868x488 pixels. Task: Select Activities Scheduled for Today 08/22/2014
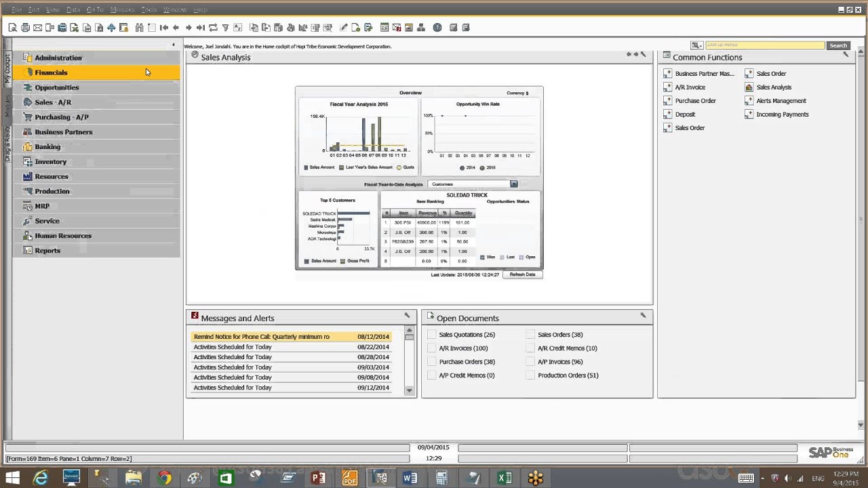pyautogui.click(x=292, y=347)
